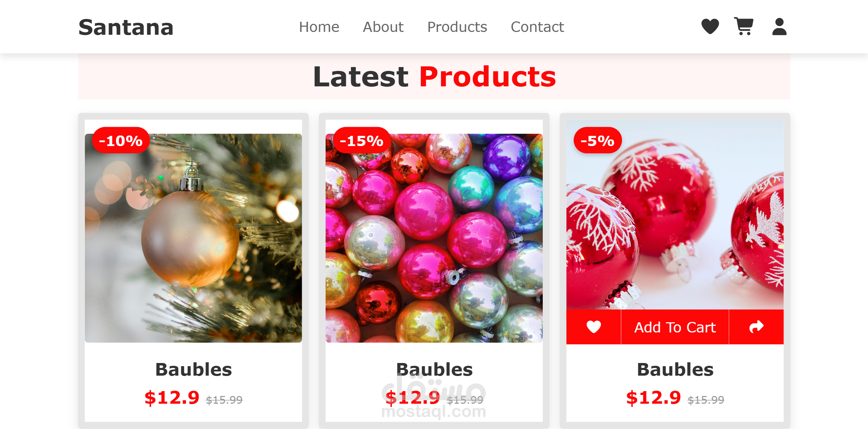Open the Contact menu item
The width and height of the screenshot is (868, 429).
(x=537, y=27)
